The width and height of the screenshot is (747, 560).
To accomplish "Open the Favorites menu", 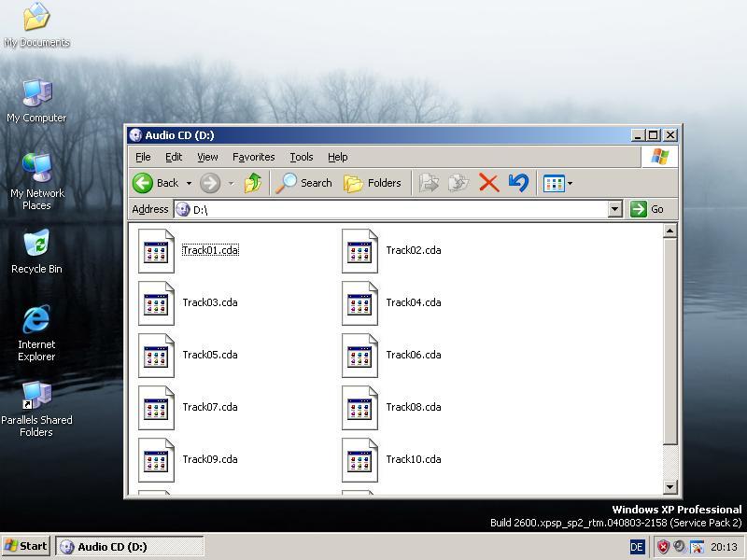I will [253, 157].
